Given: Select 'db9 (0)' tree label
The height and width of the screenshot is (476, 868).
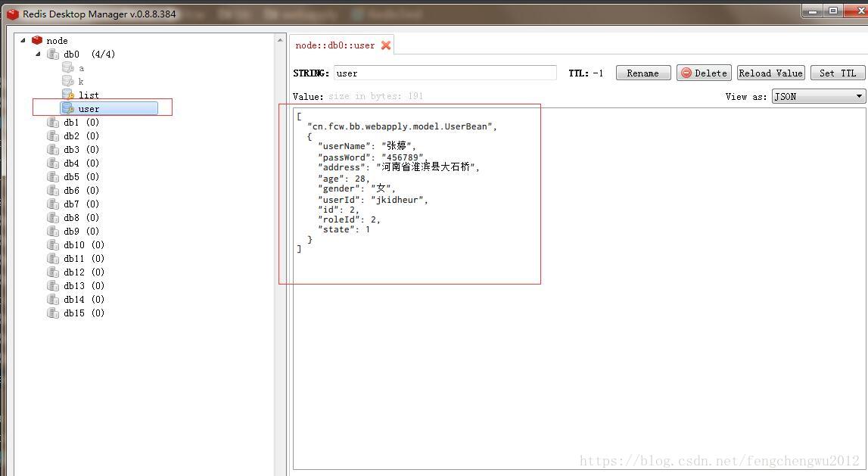Looking at the screenshot, I should [x=82, y=232].
